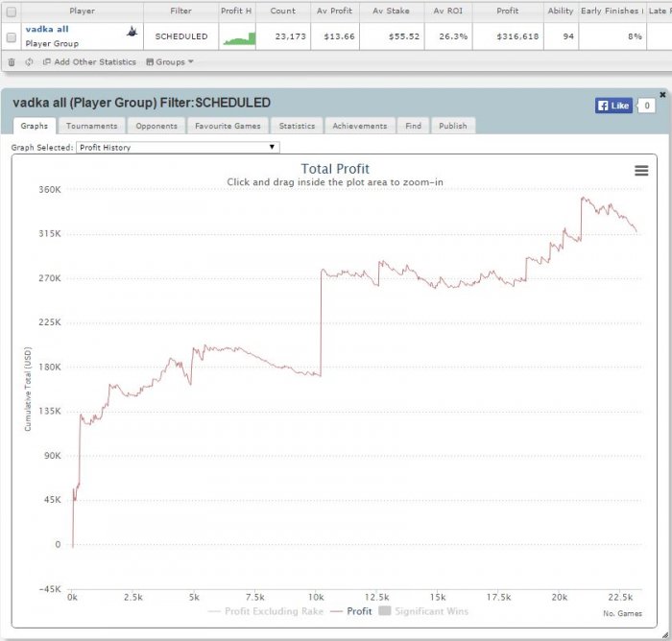The width and height of the screenshot is (672, 641).
Task: Open the Publish tab
Action: click(453, 126)
